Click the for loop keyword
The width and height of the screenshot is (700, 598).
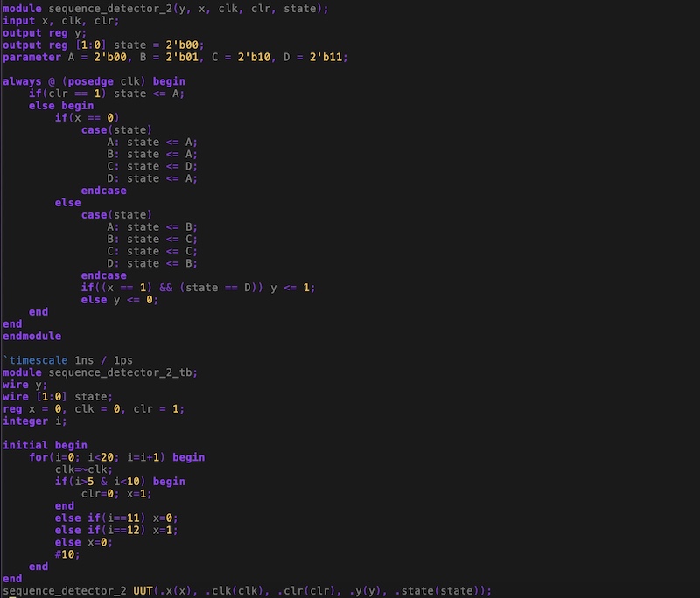pyautogui.click(x=38, y=457)
